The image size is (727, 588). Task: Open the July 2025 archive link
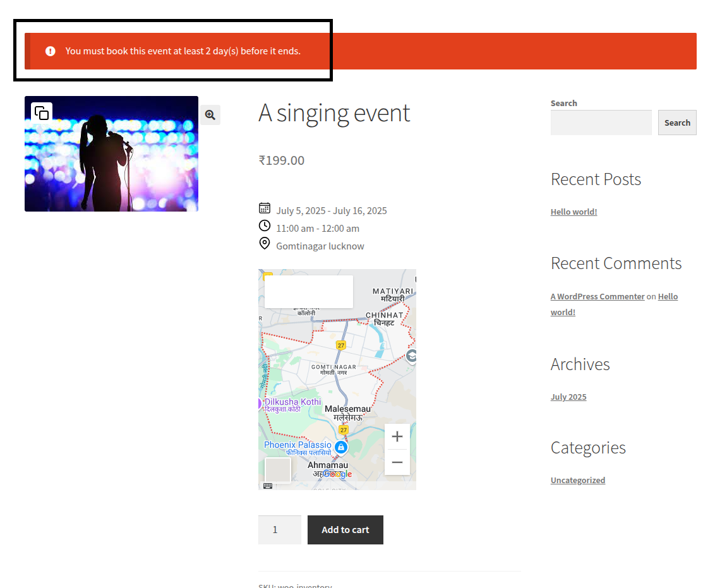click(x=568, y=397)
